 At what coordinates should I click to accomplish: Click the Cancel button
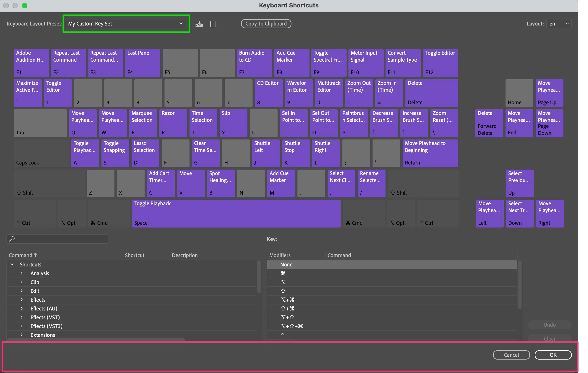[511, 355]
